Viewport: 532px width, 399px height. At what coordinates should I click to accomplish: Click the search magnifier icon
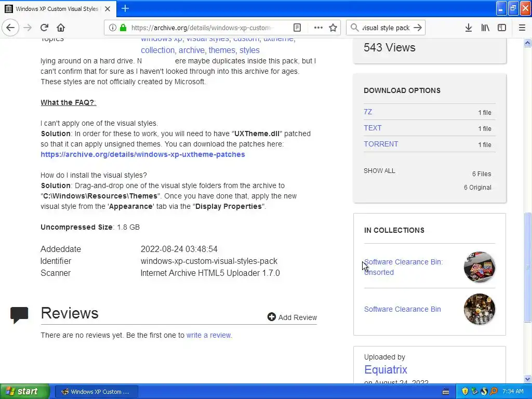pos(354,28)
